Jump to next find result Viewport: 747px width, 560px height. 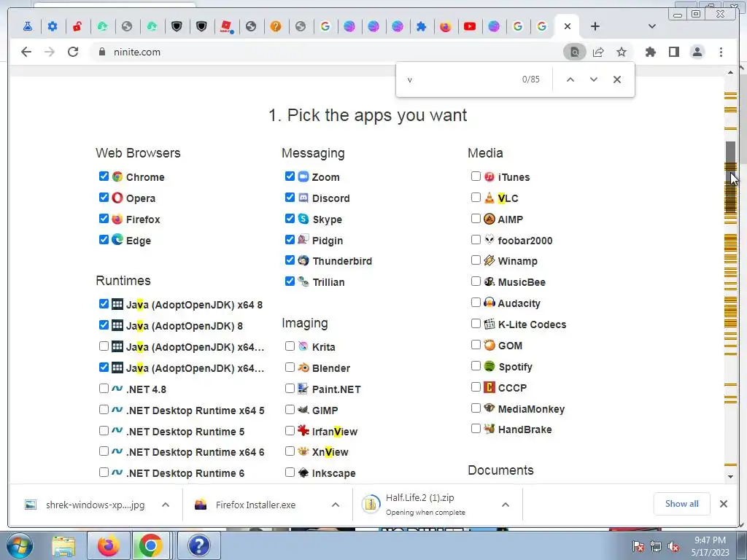tap(594, 79)
